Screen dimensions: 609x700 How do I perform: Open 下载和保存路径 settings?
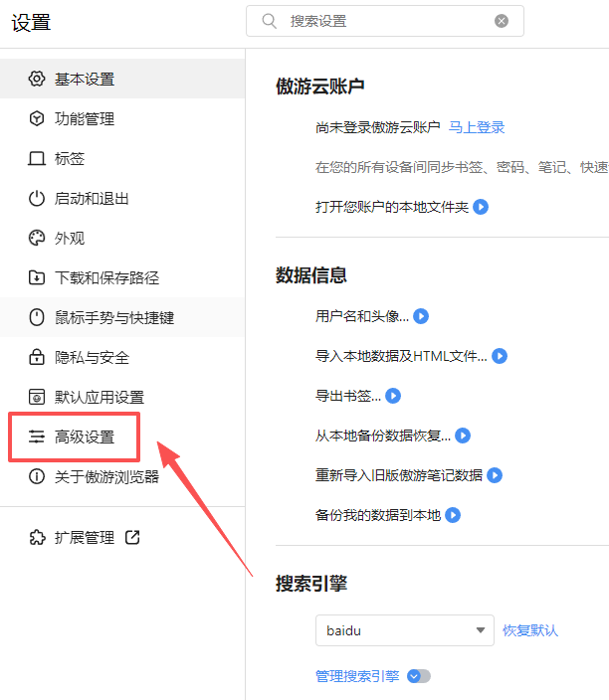click(x=122, y=277)
